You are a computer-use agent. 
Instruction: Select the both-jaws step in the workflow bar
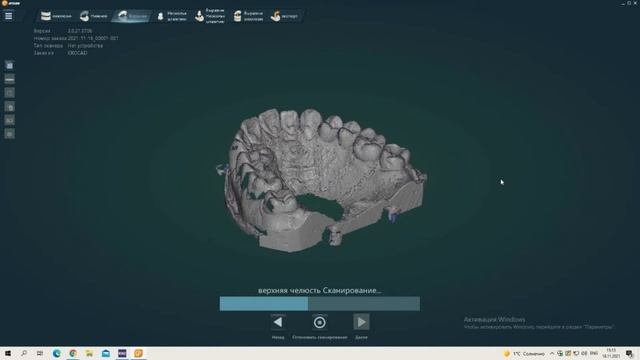(x=56, y=16)
